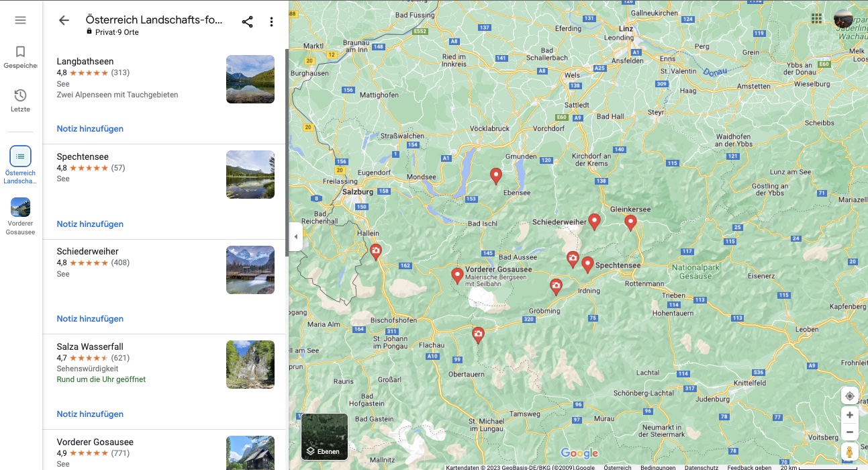Open the three-dot options menu
Image resolution: width=868 pixels, height=470 pixels.
pos(271,21)
